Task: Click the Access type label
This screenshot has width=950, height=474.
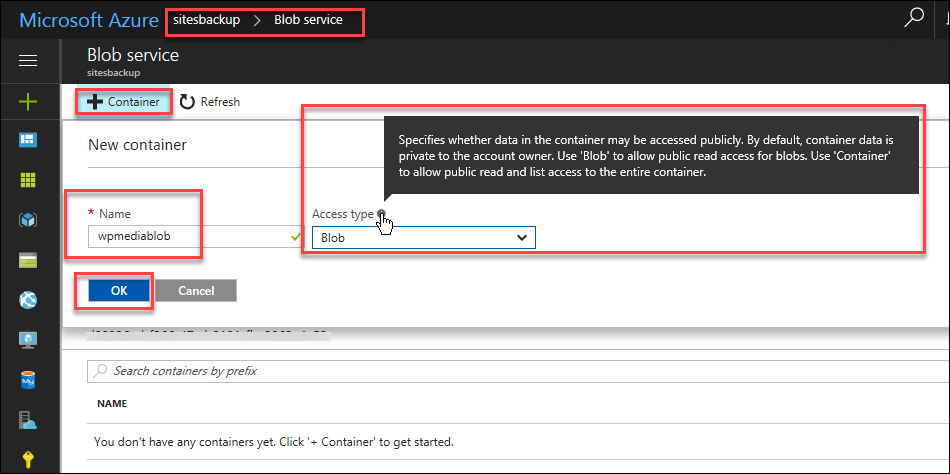Action: 343,213
